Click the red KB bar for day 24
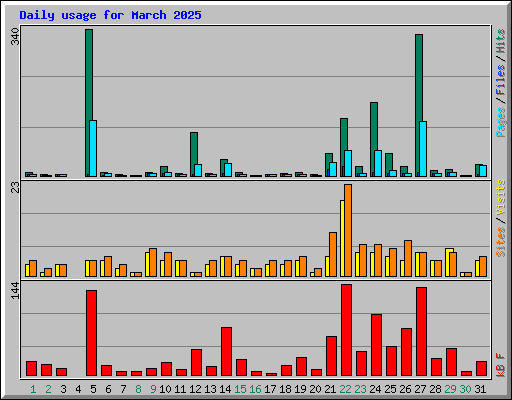 [377, 345]
